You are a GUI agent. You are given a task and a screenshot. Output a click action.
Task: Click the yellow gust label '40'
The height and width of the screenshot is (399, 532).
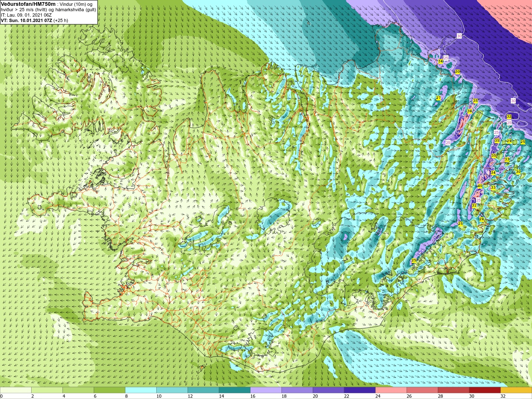(480, 186)
